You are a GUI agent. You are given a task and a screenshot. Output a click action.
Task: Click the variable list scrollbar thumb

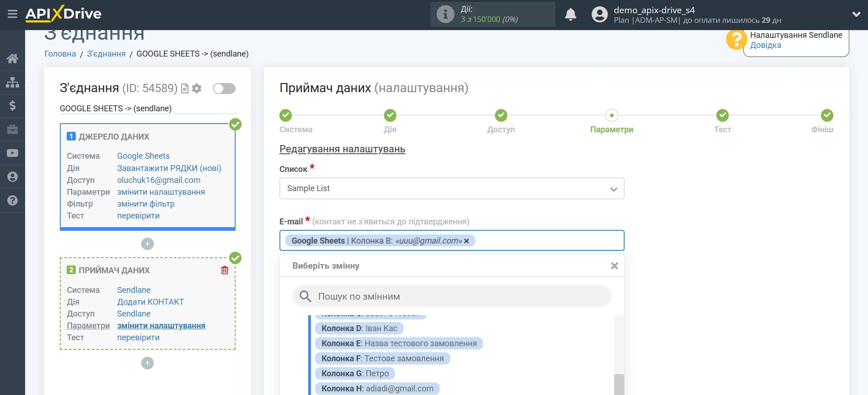[619, 385]
